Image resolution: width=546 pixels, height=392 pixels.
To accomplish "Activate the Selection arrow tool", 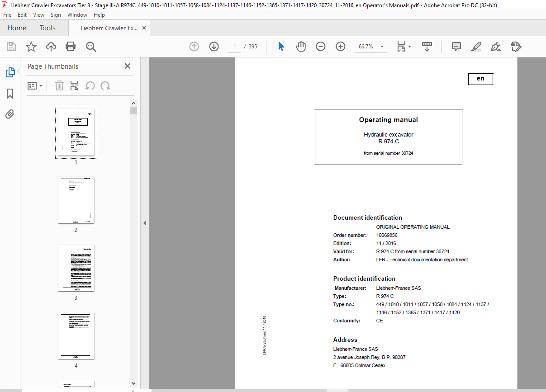I will (281, 47).
